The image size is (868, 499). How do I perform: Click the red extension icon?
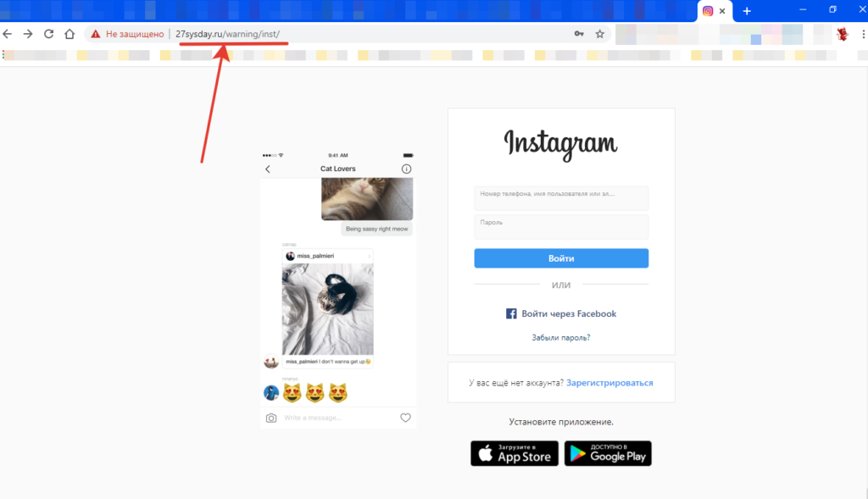843,34
